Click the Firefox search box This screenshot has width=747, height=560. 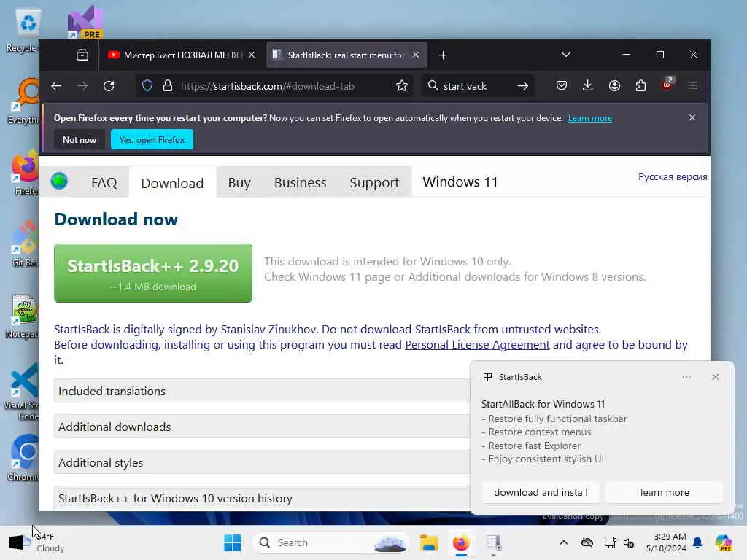[x=476, y=86]
